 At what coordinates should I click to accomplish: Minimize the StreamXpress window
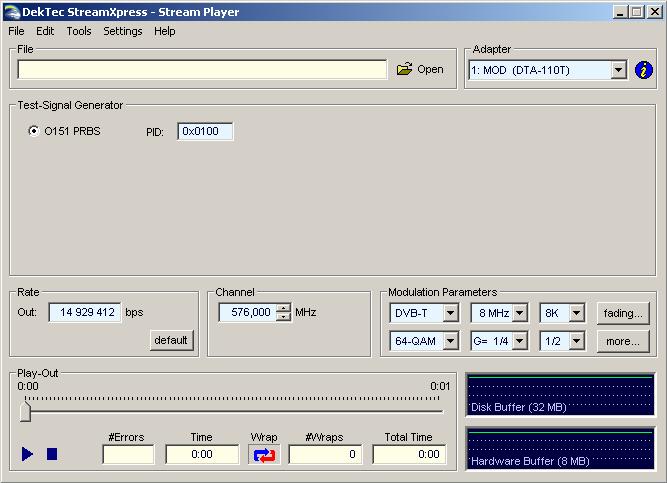[621, 11]
